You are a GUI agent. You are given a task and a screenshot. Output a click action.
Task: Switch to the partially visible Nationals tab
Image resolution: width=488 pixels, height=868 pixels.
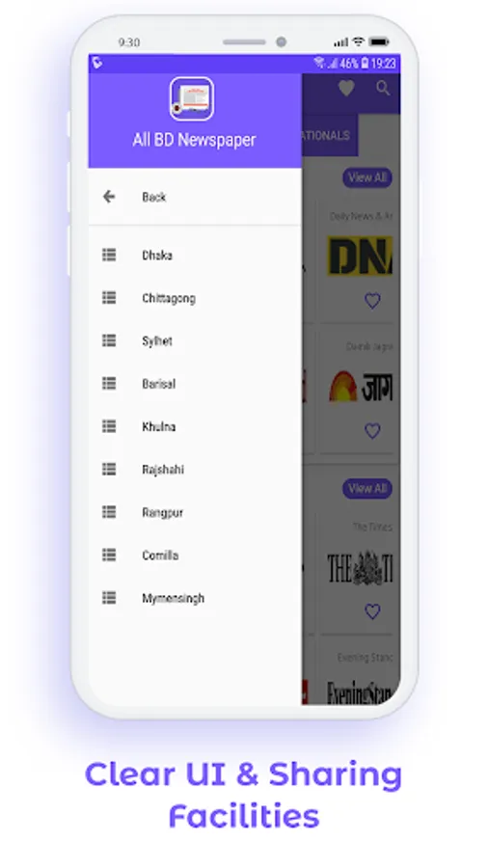[x=330, y=136]
